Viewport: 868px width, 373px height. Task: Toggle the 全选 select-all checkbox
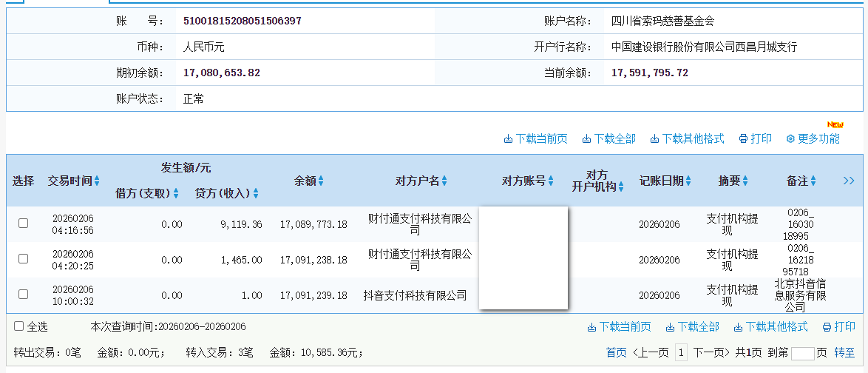coord(19,326)
